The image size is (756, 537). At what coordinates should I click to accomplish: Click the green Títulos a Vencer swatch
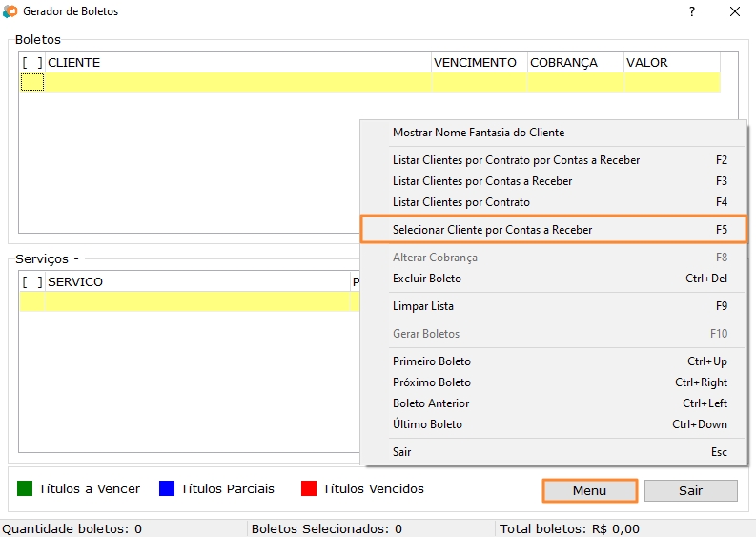(x=25, y=488)
